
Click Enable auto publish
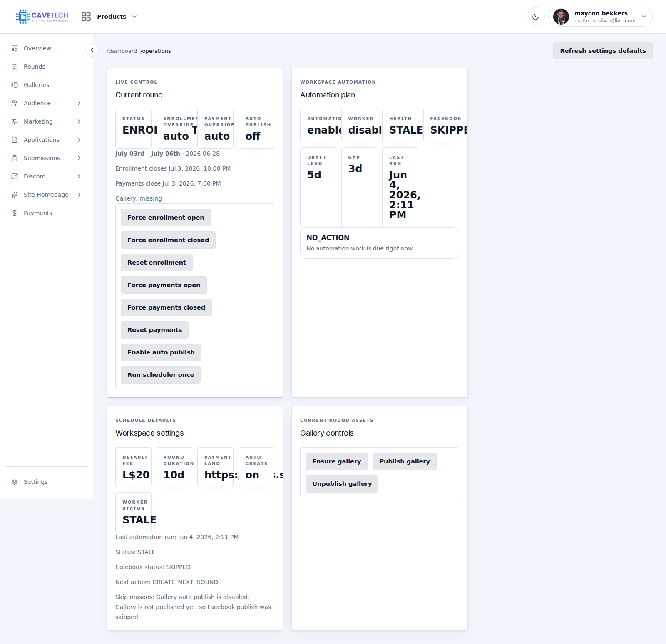pyautogui.click(x=161, y=352)
